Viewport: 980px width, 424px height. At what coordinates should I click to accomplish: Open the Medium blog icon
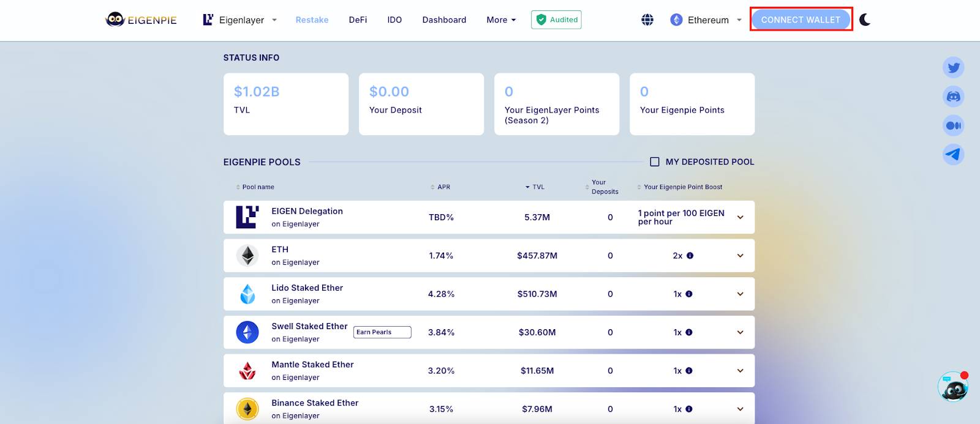pyautogui.click(x=954, y=125)
